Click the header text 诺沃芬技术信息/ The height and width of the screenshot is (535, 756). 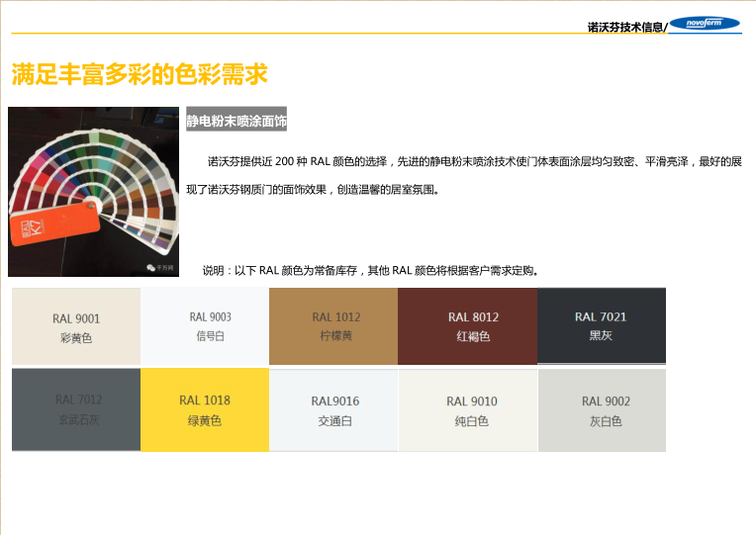click(627, 27)
